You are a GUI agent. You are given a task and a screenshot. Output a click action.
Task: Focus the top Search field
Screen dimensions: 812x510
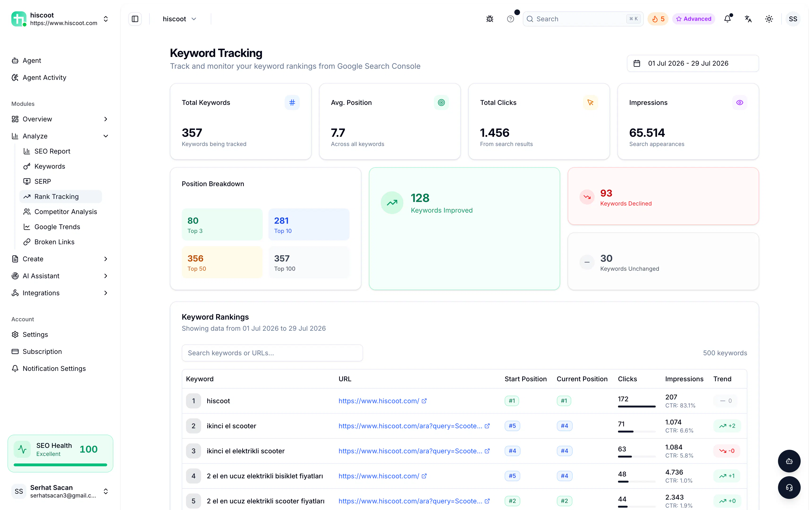(x=583, y=19)
